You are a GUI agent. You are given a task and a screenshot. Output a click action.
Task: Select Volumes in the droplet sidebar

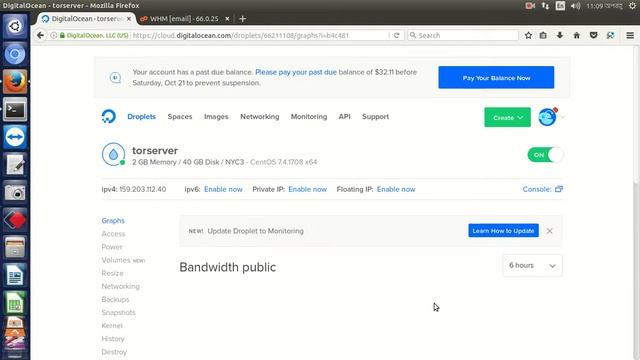pyautogui.click(x=116, y=260)
